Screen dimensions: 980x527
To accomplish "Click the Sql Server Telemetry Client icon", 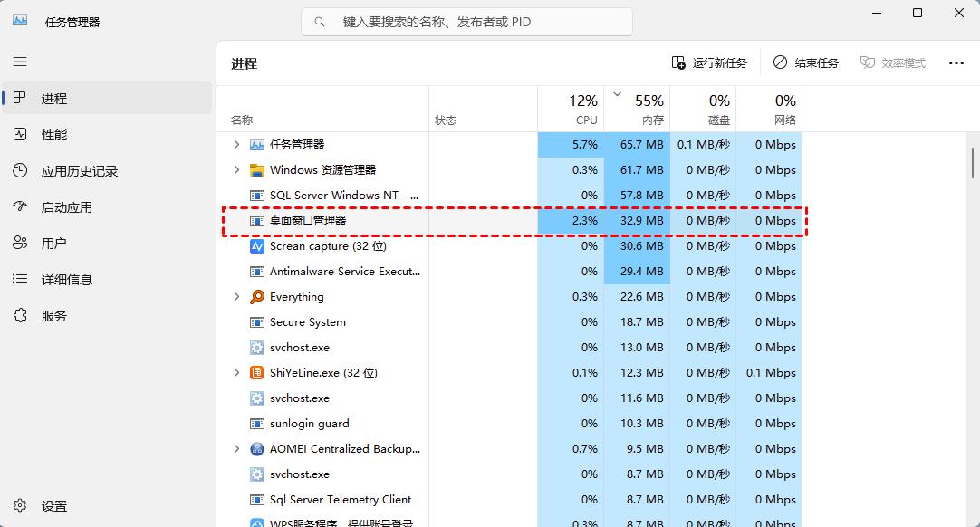I will pyautogui.click(x=257, y=500).
